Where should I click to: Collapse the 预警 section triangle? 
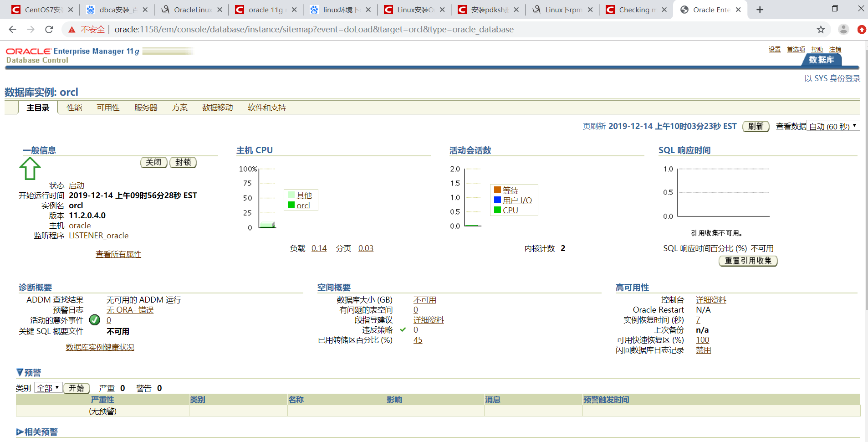pyautogui.click(x=20, y=372)
